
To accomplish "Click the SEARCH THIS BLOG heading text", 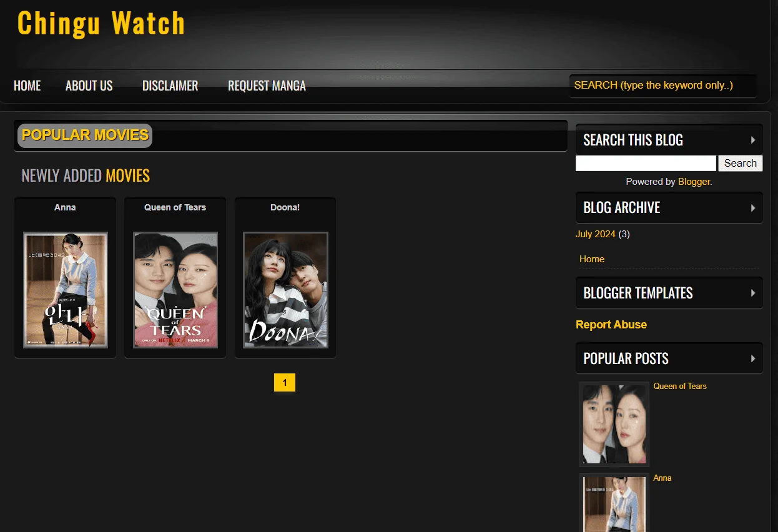I will 633,140.
